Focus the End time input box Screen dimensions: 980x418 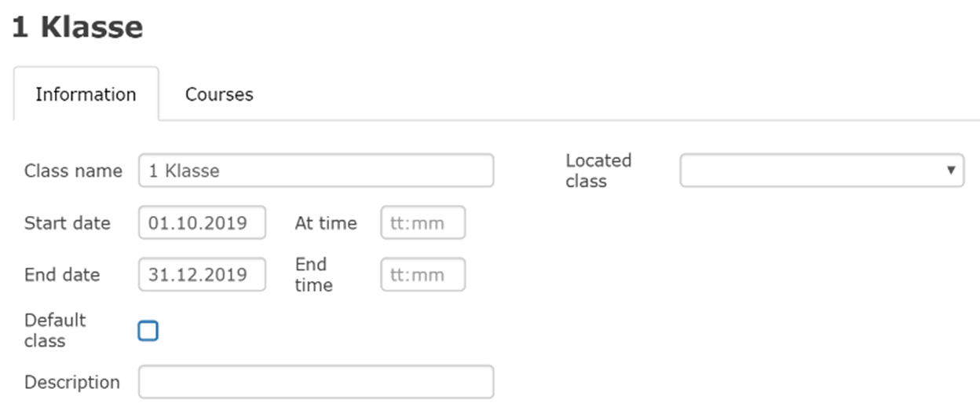point(422,275)
